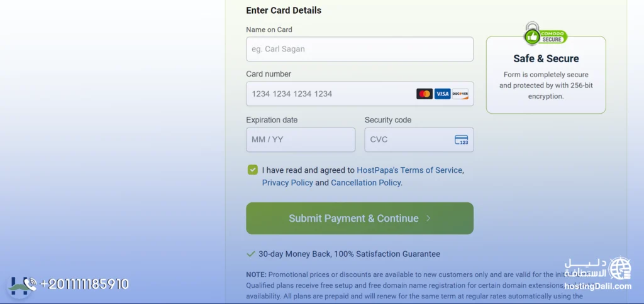Select the Security code CVC field
The image size is (644, 304).
[419, 139]
